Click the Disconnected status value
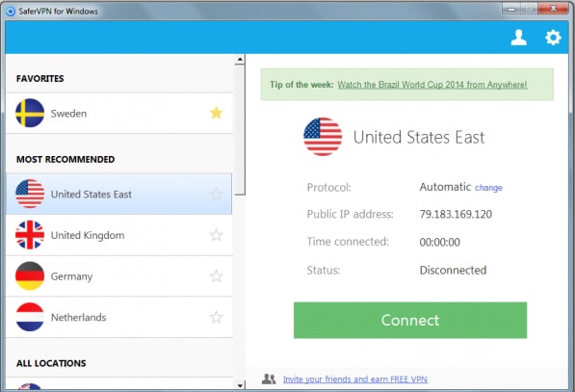This screenshot has height=392, width=575. (453, 271)
